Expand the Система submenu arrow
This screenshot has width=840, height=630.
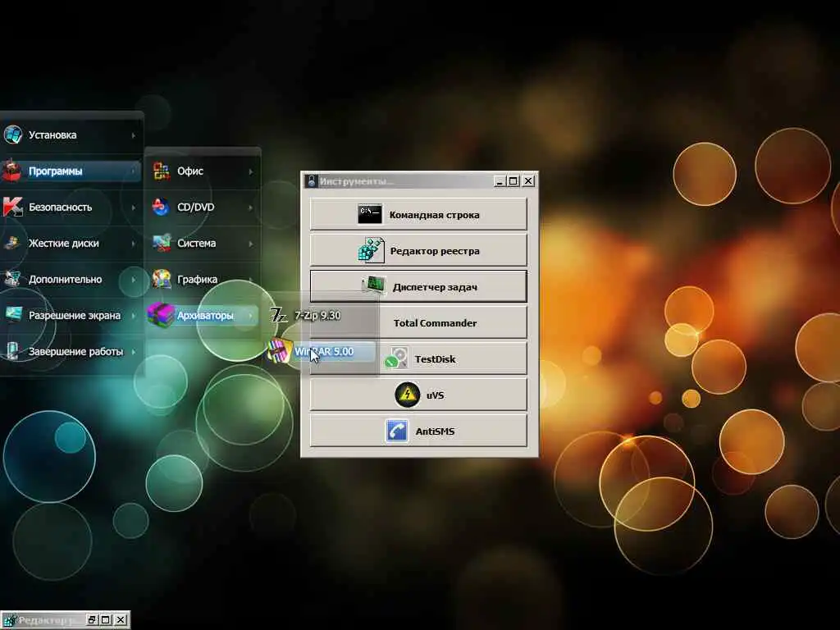[250, 243]
